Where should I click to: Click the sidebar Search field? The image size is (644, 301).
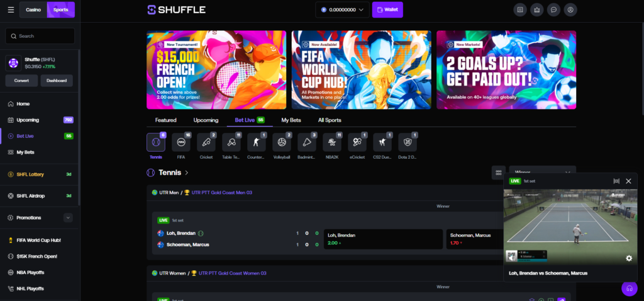point(40,36)
